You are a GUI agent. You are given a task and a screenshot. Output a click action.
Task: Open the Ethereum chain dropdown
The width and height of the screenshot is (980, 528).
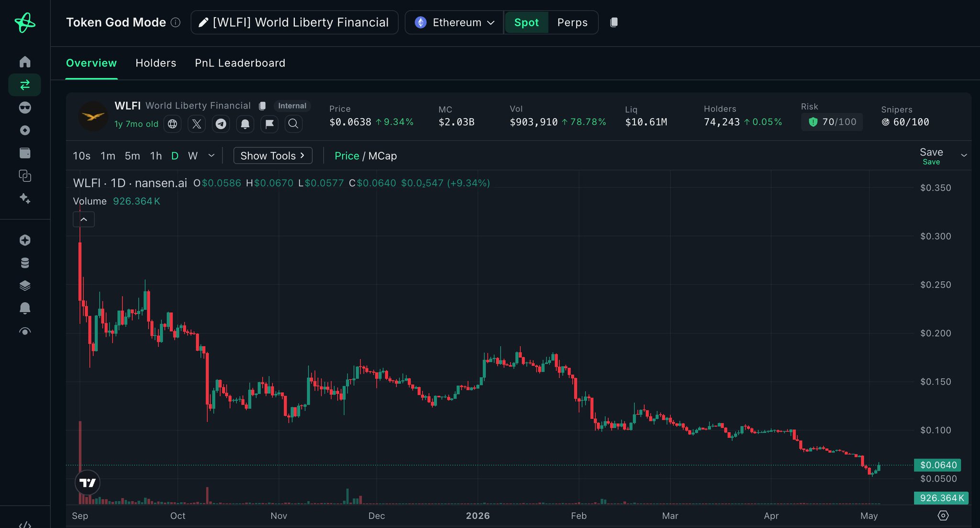pos(454,22)
